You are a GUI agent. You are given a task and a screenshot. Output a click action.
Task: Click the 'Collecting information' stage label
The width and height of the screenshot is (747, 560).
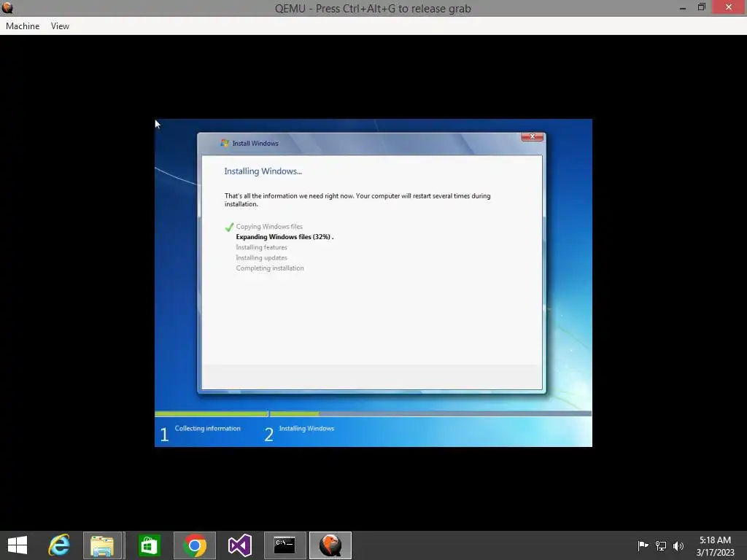[x=208, y=428]
